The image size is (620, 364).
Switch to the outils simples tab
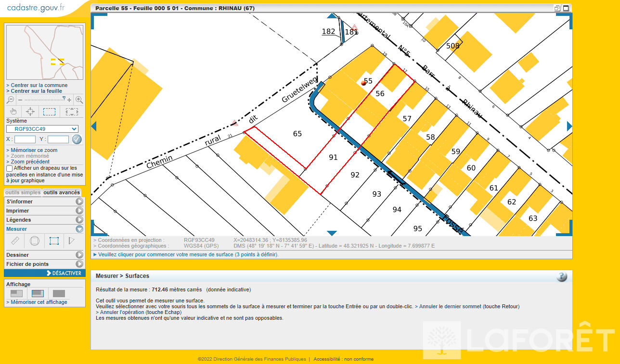pos(23,192)
